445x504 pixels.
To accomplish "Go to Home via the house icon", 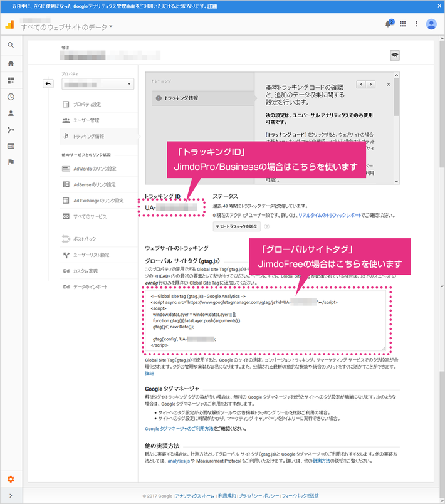I will 11,64.
